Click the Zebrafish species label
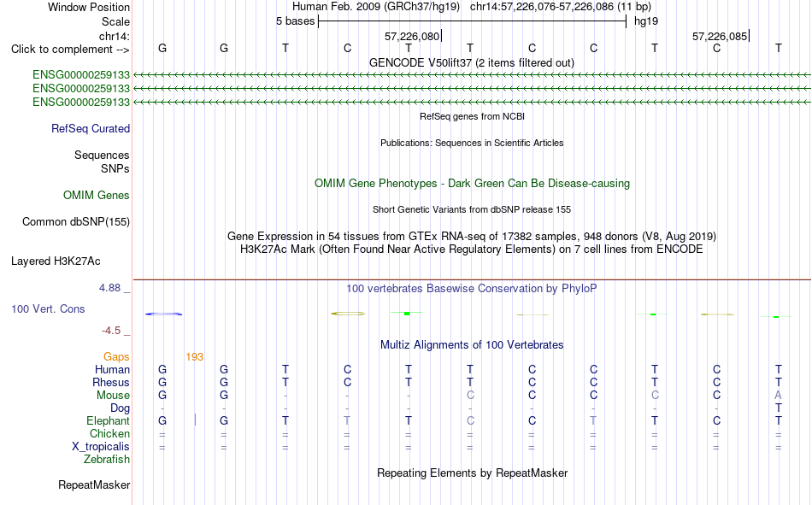This screenshot has height=505, width=812. pos(107,459)
